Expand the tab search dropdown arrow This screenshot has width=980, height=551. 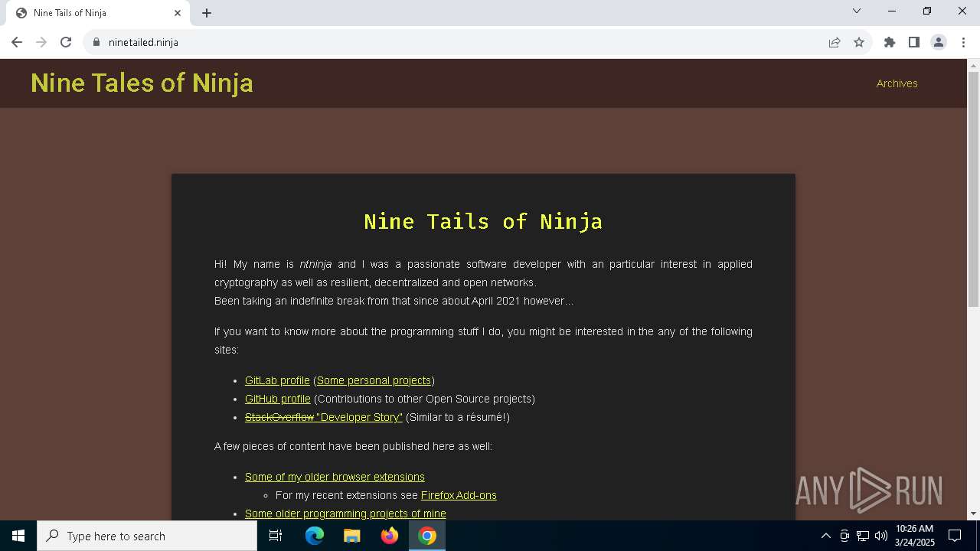(x=857, y=11)
